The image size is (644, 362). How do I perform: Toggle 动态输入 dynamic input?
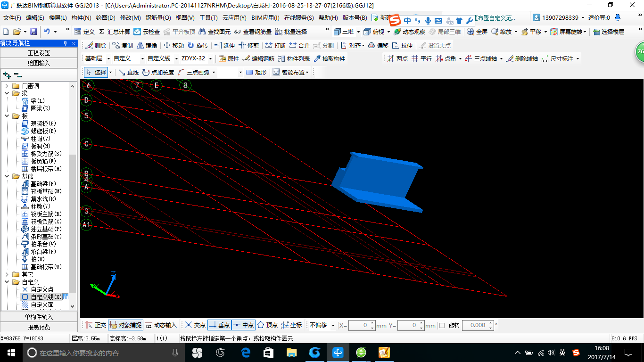click(161, 325)
